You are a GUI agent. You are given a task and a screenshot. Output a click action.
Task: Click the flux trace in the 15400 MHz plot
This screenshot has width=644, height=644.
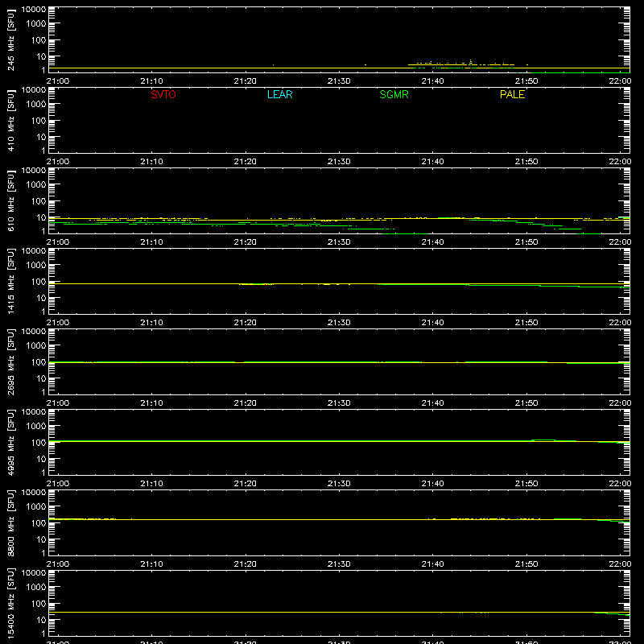[339, 613]
